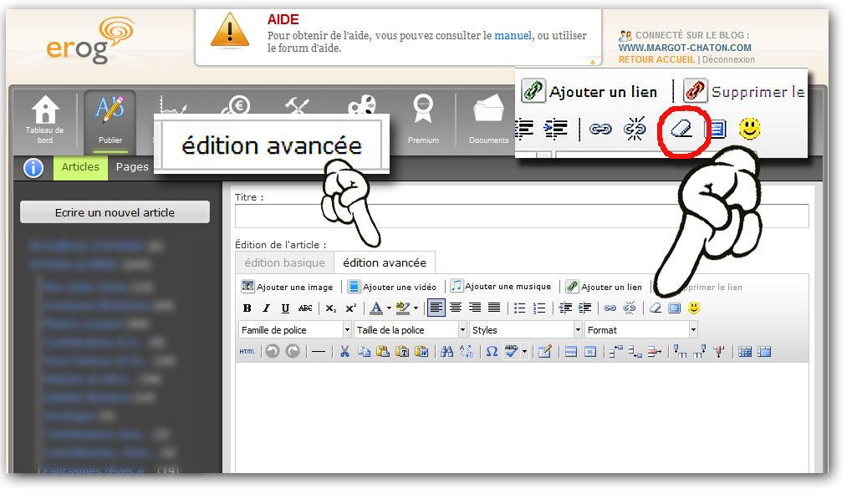Open the find/replace A-B icon
Screen dimensions: 857x504
pyautogui.click(x=467, y=352)
